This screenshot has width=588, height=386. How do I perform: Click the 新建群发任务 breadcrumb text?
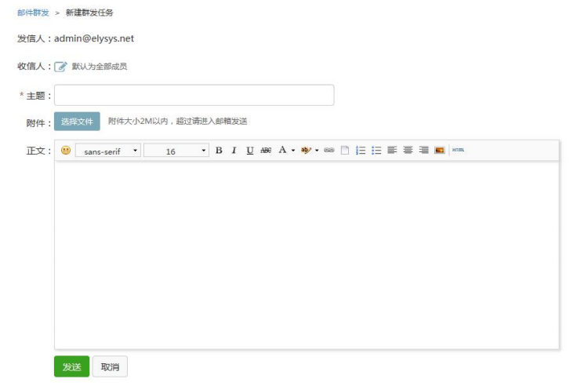click(x=89, y=13)
